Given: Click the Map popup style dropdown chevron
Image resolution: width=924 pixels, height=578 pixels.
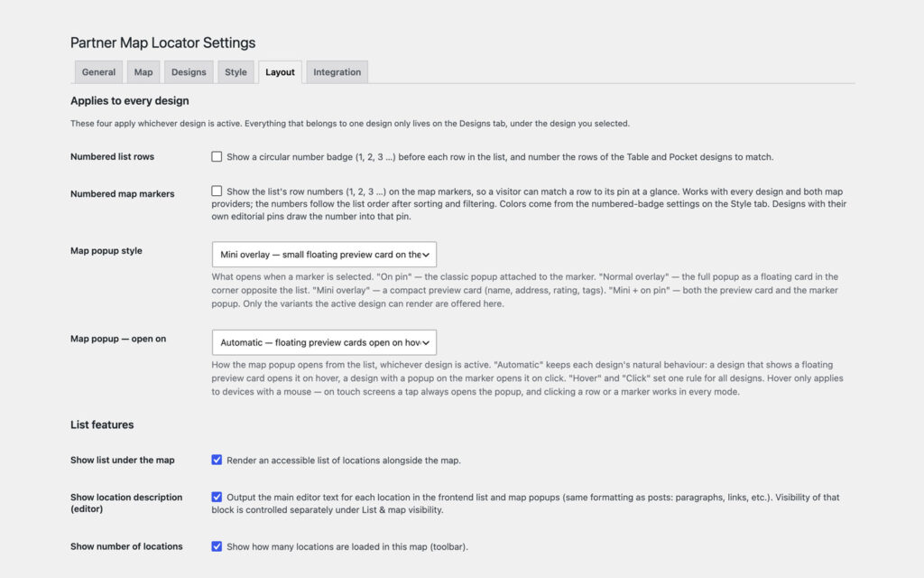Looking at the screenshot, I should point(426,255).
